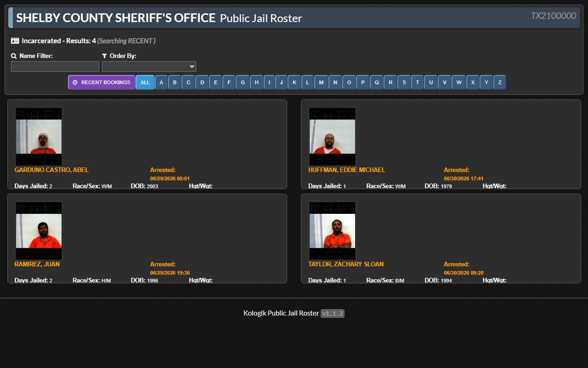Click DOB 1979 in Huffman card

438,186
